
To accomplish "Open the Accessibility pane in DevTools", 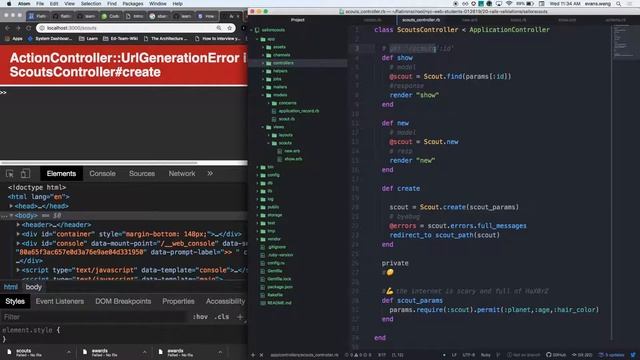I will (x=225, y=301).
